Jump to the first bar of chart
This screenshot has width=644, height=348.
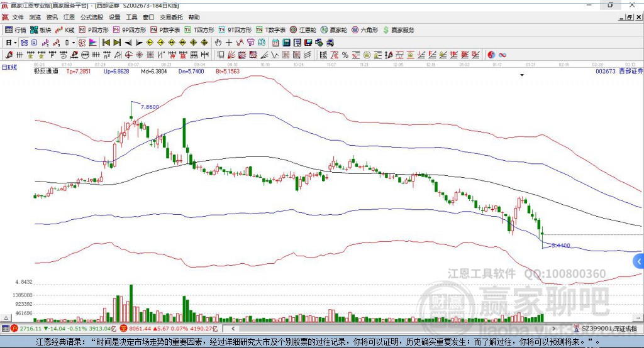pyautogui.click(x=106, y=42)
